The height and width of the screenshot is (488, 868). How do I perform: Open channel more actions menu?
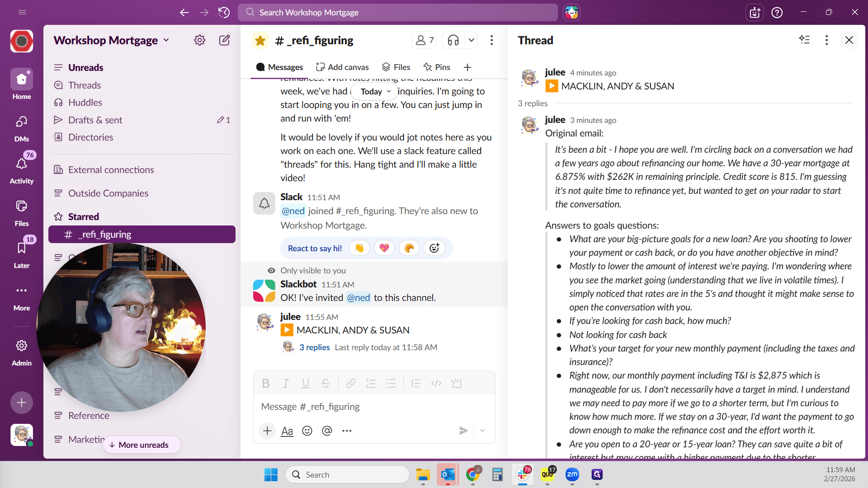[x=491, y=40]
